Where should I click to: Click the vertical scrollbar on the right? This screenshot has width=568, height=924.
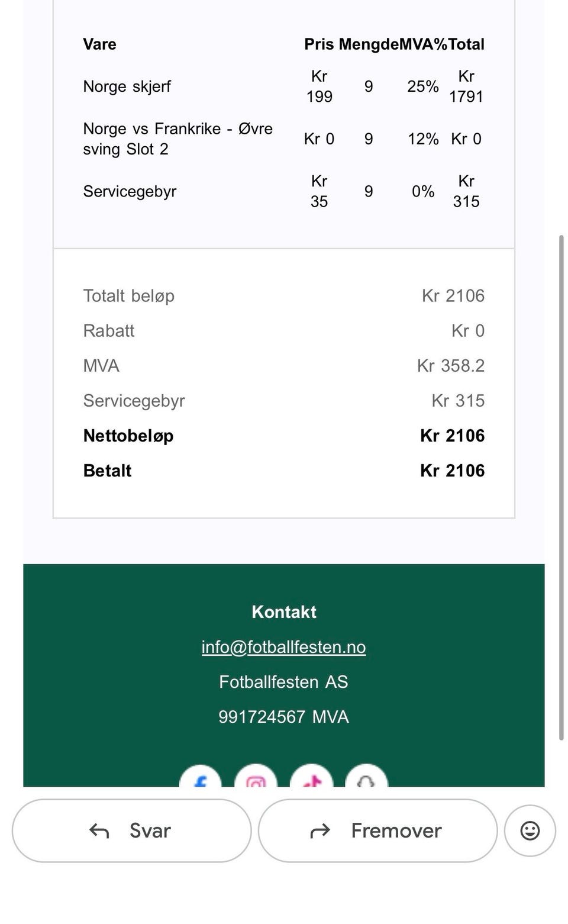[561, 487]
